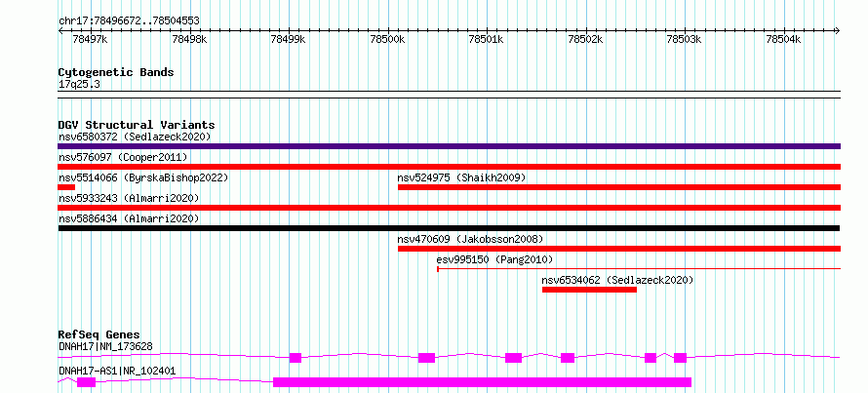Open the nsv6534062 (Sedlazeck2020) label
The image size is (868, 393).
617,280
